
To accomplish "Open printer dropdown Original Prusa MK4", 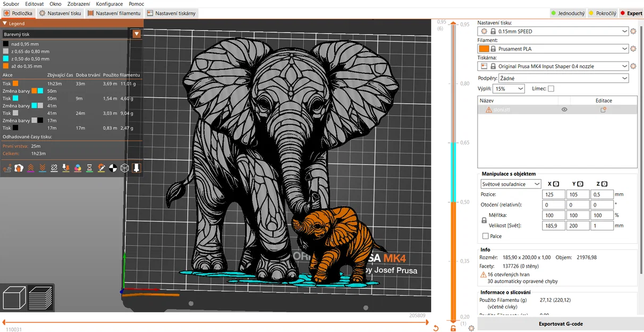I will [554, 66].
